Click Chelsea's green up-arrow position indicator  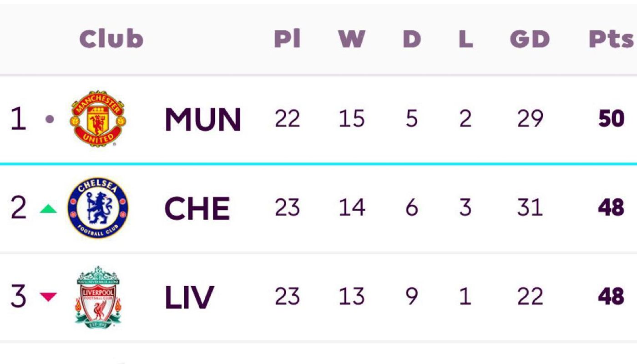pyautogui.click(x=48, y=208)
